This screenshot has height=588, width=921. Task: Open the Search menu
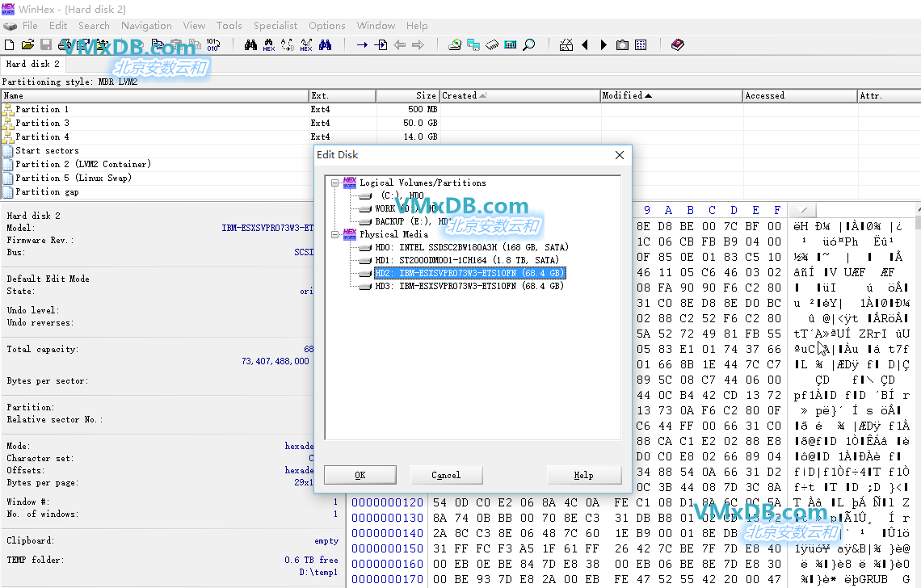coord(94,26)
